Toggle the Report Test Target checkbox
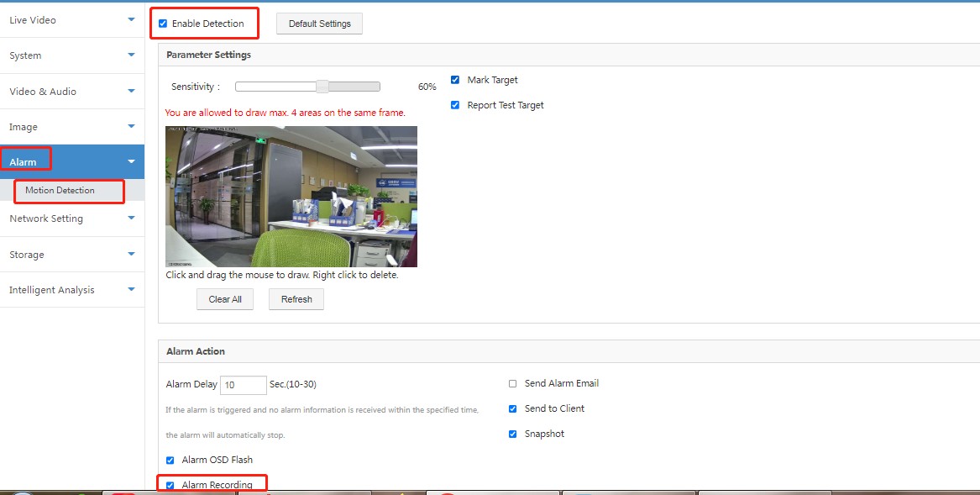This screenshot has height=495, width=980. point(455,106)
